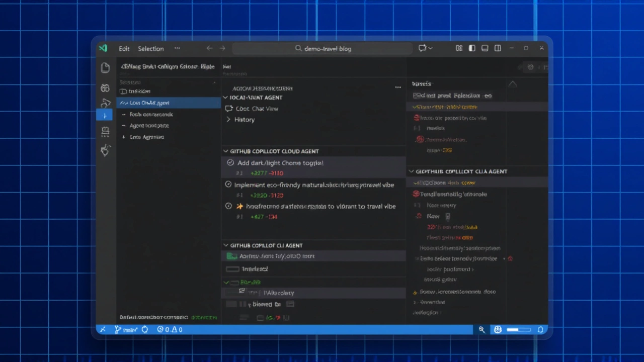Viewport: 644px width, 362px height.
Task: Expand the History item in the agent panel
Action: tap(228, 119)
